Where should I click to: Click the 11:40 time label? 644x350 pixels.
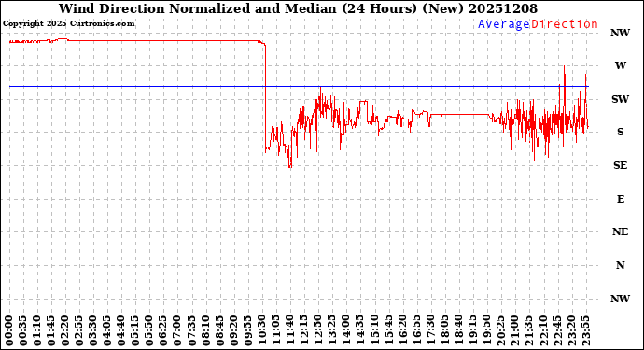(289, 331)
